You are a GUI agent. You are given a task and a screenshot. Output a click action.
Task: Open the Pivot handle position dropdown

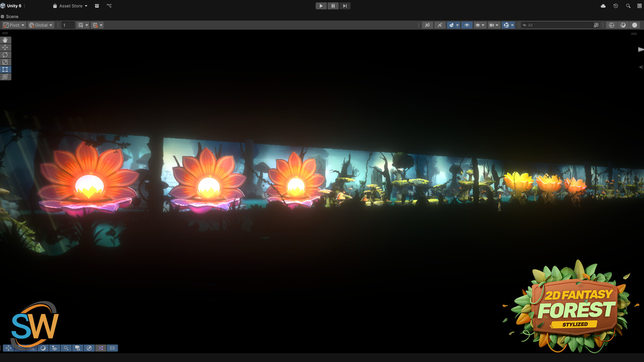click(14, 25)
